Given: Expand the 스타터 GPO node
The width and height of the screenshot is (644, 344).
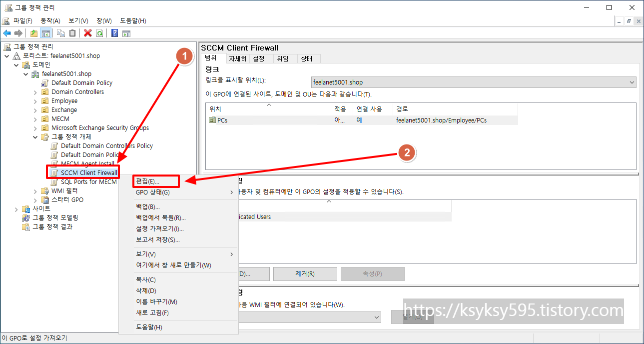Looking at the screenshot, I should pos(35,200).
